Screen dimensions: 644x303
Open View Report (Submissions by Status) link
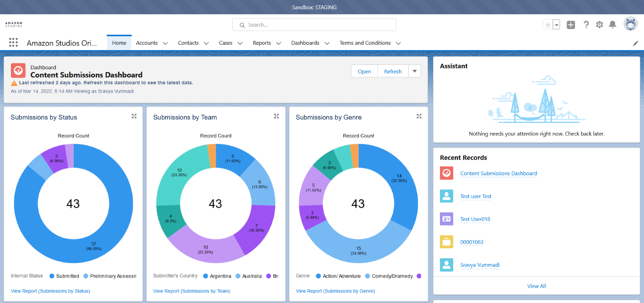coord(50,291)
